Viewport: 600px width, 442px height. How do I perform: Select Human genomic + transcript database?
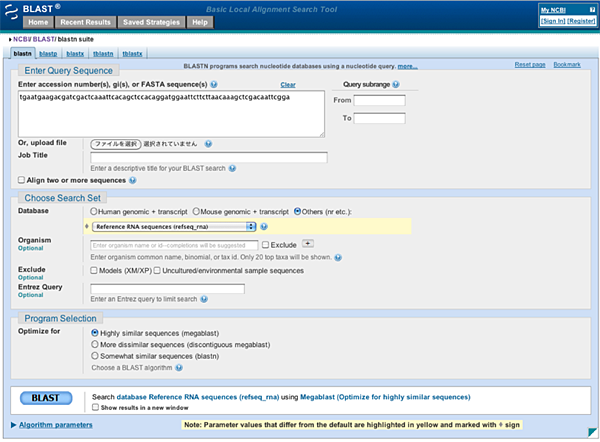(x=94, y=211)
